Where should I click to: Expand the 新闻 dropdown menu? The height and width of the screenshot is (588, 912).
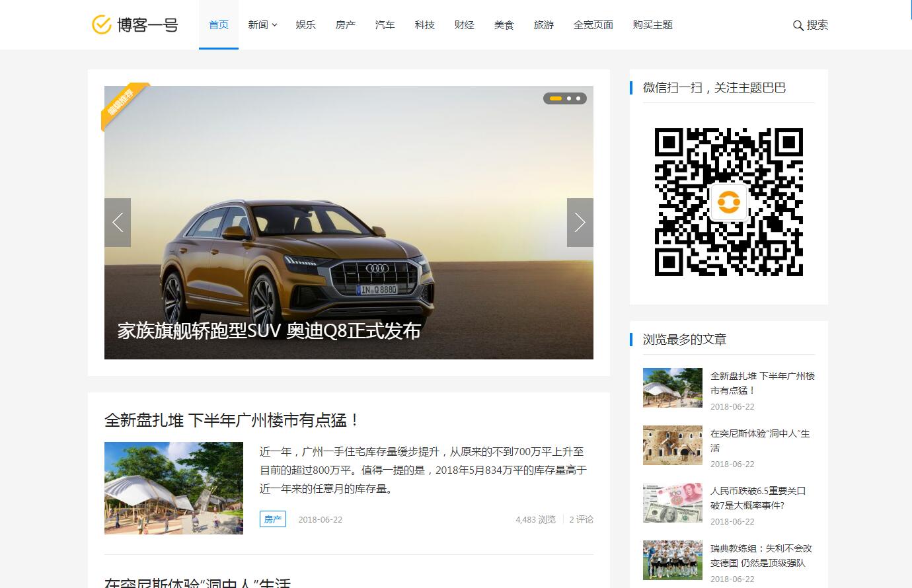pos(262,25)
